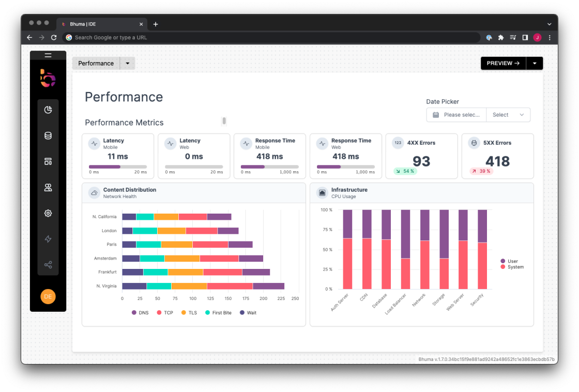
Task: Click the Bhuma logo in sidebar
Action: click(x=48, y=78)
